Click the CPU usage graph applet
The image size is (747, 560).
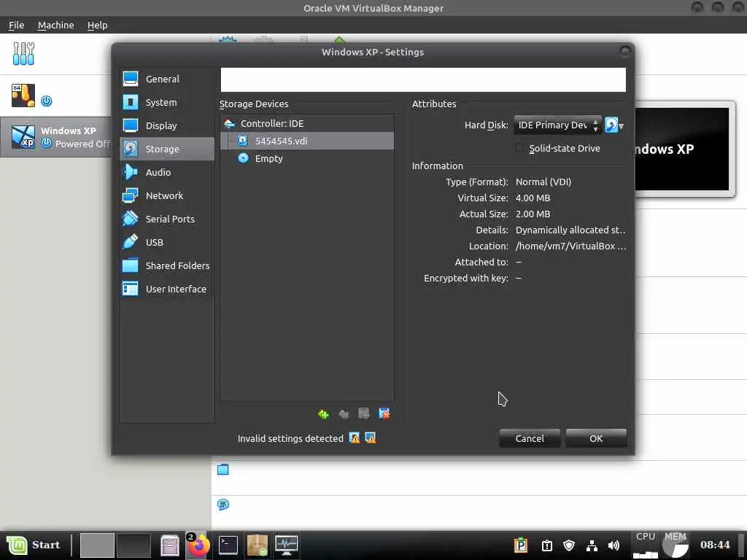tap(646, 545)
